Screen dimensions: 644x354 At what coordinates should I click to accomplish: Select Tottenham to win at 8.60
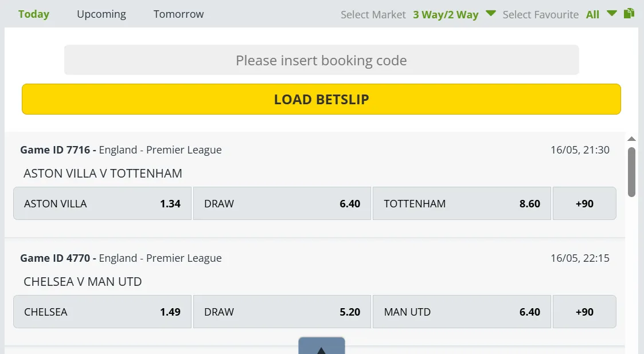pyautogui.click(x=462, y=203)
